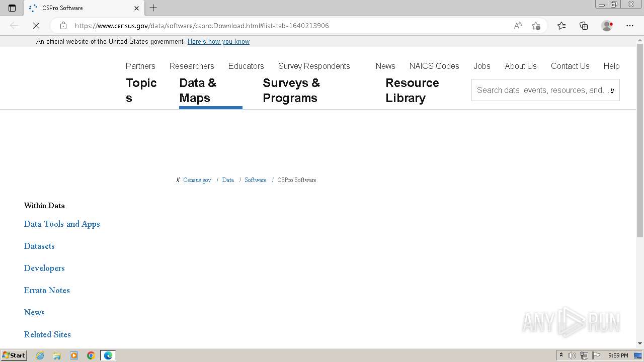Go to Software breadcrumb
644x362 pixels.
[x=256, y=180]
